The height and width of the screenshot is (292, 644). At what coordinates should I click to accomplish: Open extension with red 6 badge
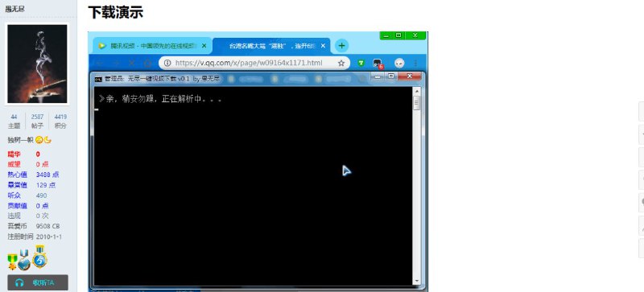[378, 64]
